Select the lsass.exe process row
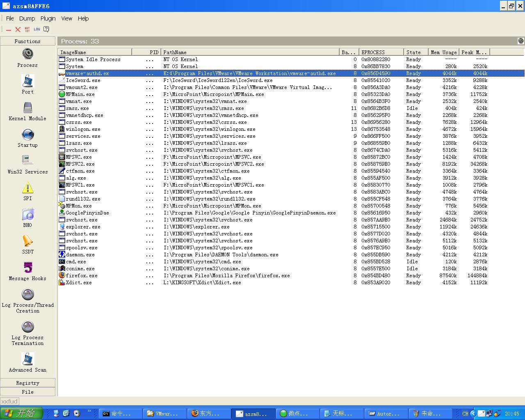The image size is (525, 420). pyautogui.click(x=291, y=143)
